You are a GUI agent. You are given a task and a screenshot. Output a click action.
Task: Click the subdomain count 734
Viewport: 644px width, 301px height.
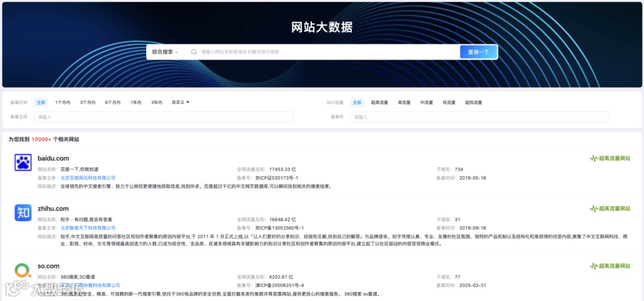coord(459,169)
